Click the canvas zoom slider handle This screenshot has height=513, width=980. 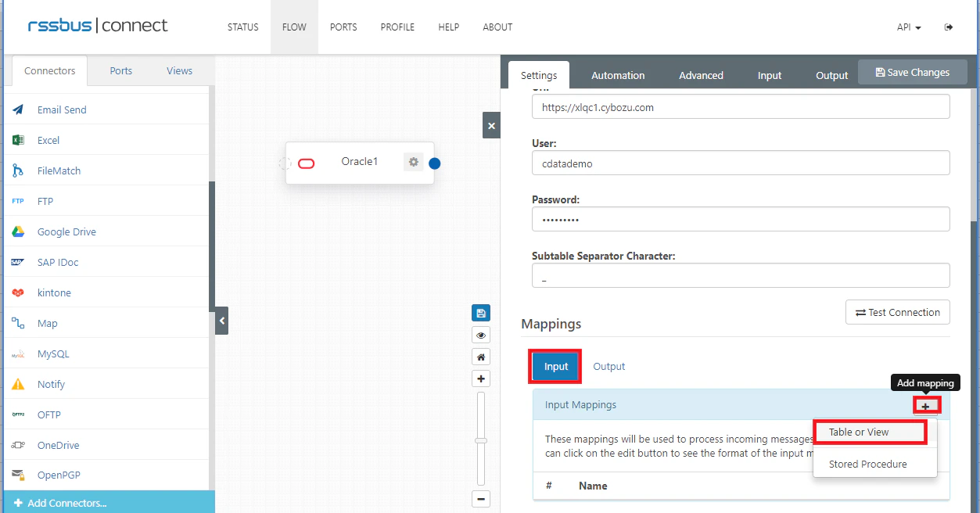point(481,440)
